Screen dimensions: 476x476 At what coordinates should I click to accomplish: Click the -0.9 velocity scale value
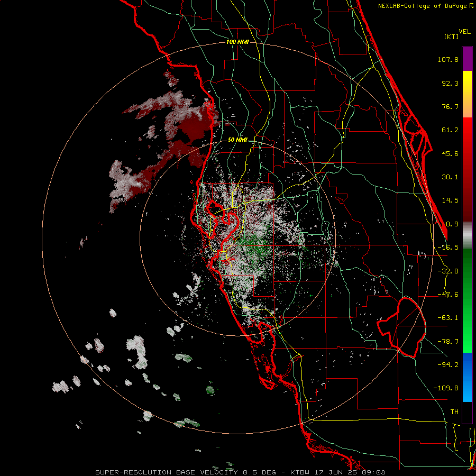tap(450, 224)
